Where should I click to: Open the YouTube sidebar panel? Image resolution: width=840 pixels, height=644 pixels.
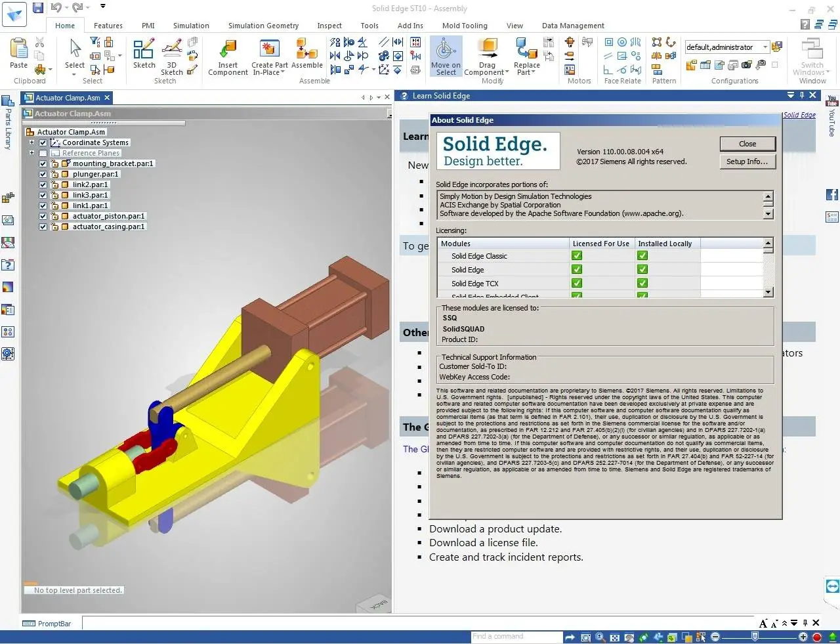(x=832, y=116)
